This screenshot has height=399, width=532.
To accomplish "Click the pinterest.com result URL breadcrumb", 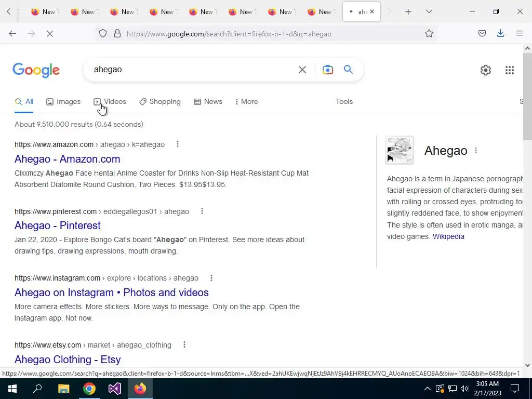I will (x=102, y=211).
